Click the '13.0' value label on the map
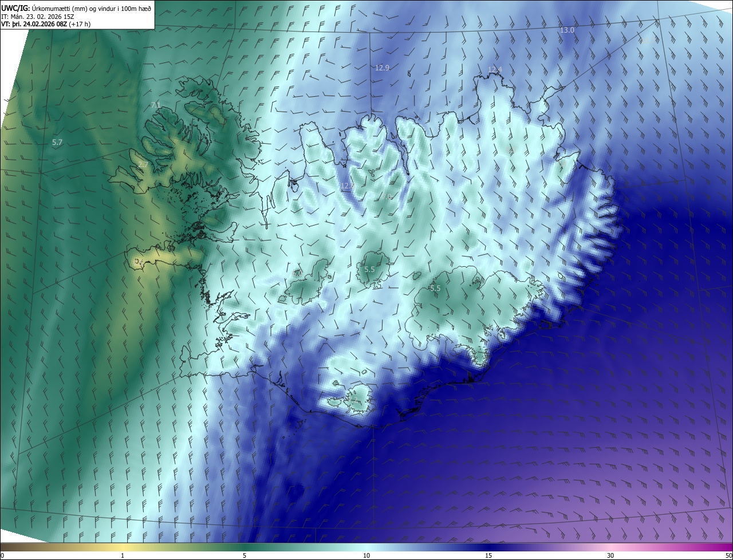 (567, 30)
